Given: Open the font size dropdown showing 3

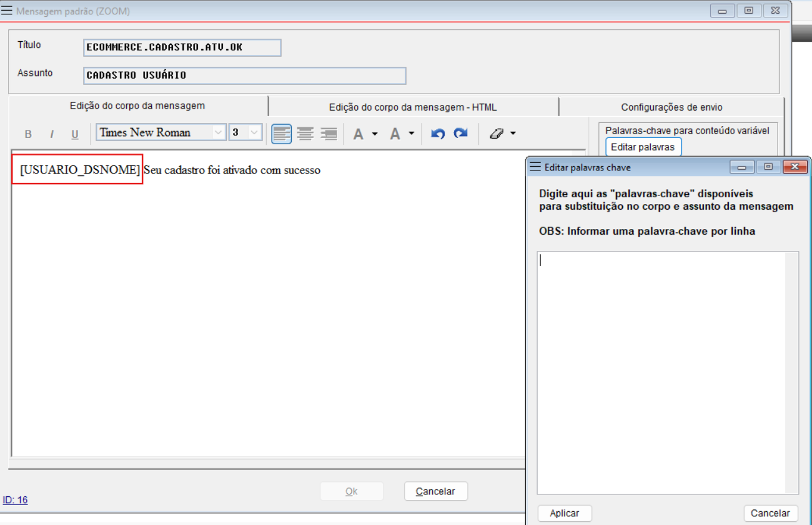Looking at the screenshot, I should coord(254,132).
